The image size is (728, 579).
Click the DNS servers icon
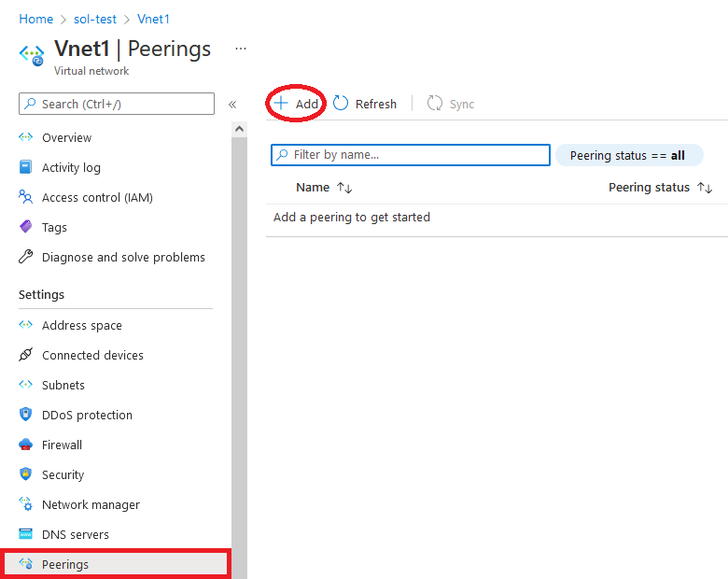click(x=25, y=533)
